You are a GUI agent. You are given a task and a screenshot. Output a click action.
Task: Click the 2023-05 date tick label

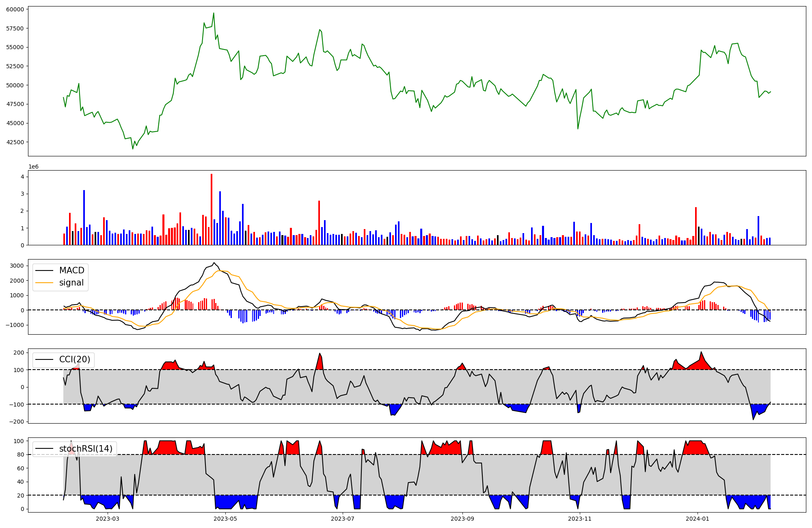click(225, 519)
